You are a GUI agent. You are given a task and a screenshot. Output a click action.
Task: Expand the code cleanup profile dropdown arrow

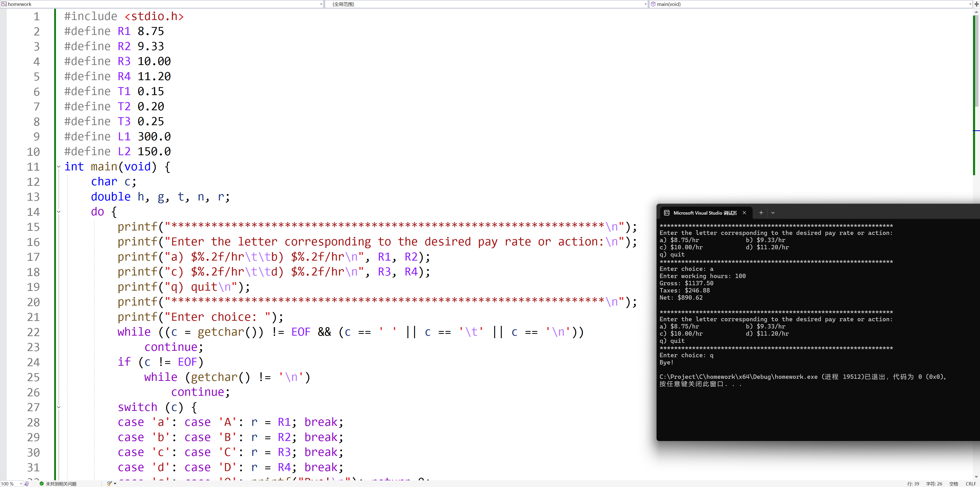pos(115,484)
